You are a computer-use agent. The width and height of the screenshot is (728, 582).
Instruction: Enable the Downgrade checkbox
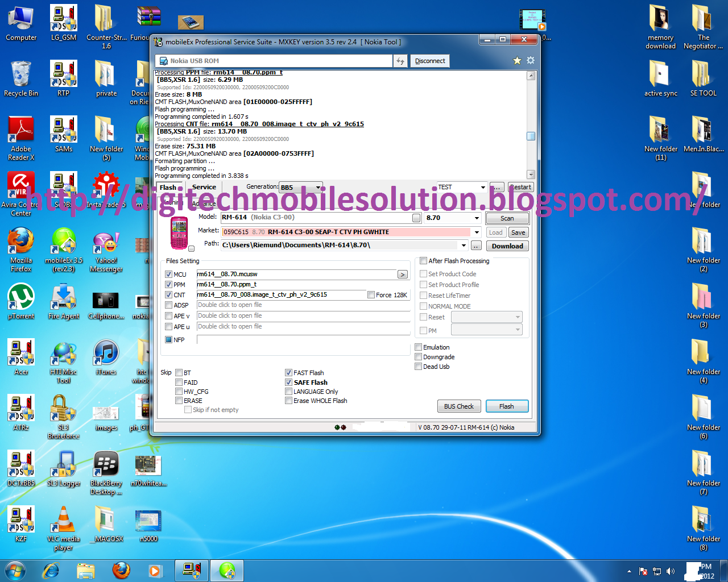[419, 357]
